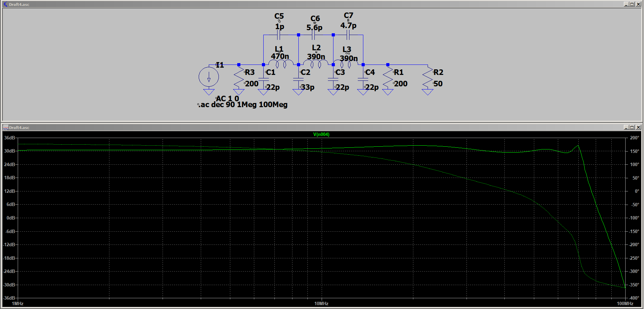The image size is (644, 309).
Task: Click the plot window title Draft4.asc
Action: (x=19, y=128)
